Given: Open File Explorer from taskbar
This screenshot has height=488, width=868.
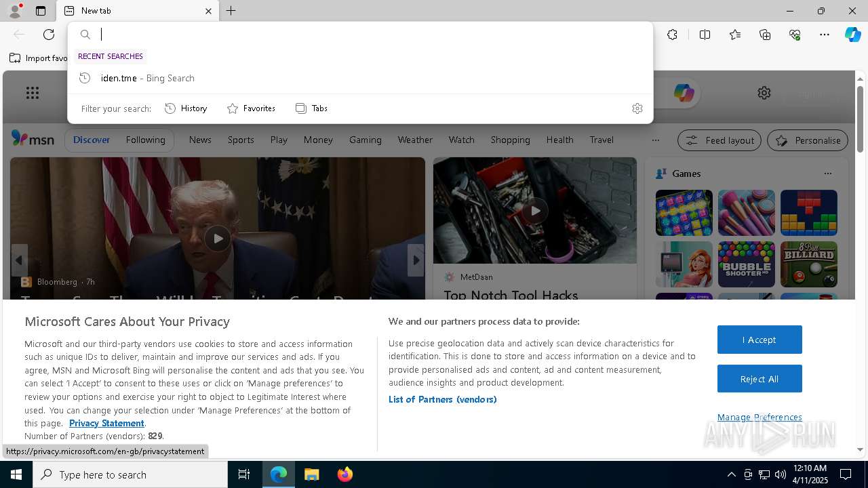Looking at the screenshot, I should pyautogui.click(x=311, y=474).
